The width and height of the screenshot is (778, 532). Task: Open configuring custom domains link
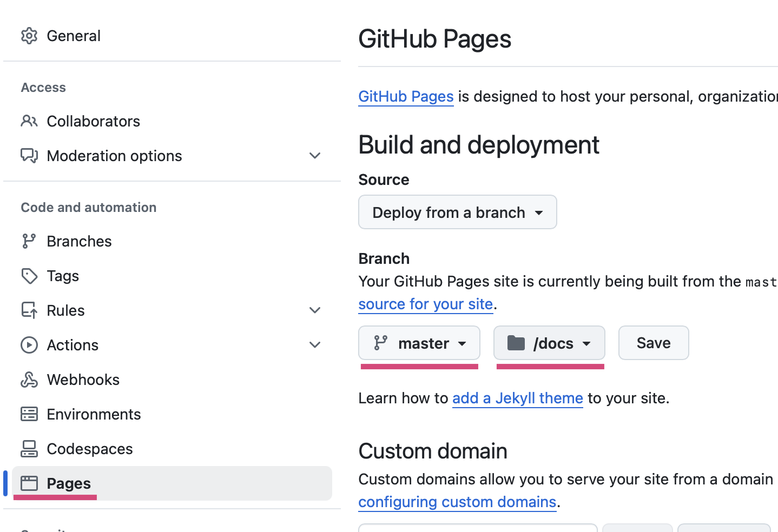coord(457,502)
